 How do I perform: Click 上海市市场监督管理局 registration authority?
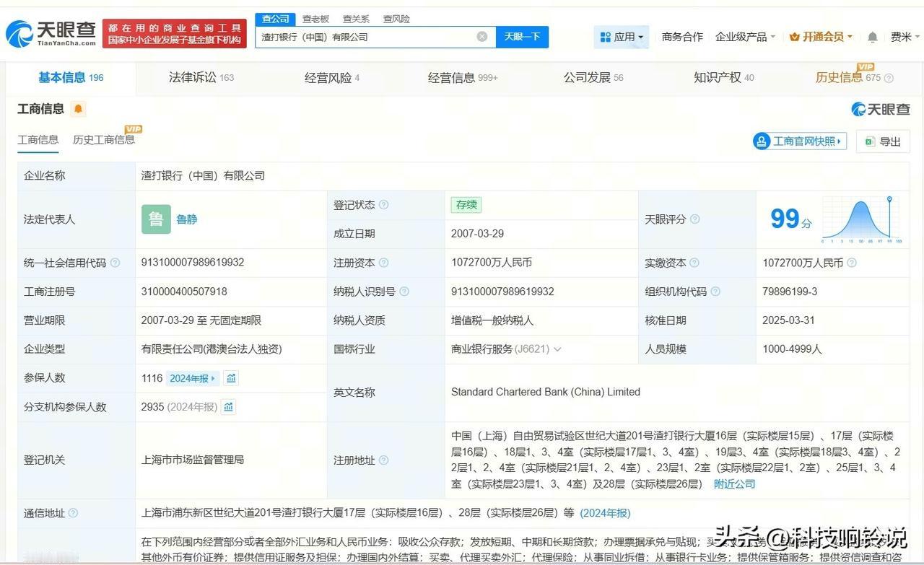pyautogui.click(x=193, y=460)
